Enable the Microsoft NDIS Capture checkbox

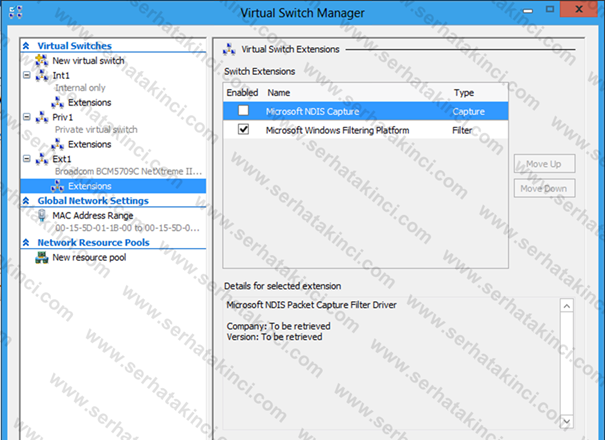click(244, 112)
